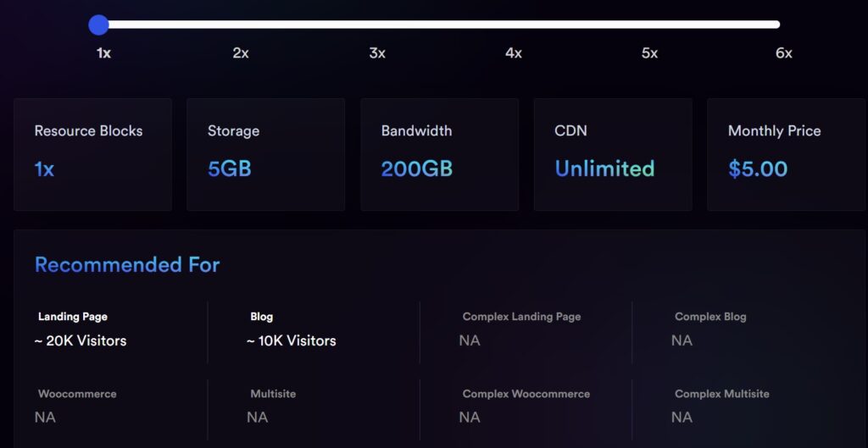The height and width of the screenshot is (448, 868).
Task: Click the Storage 5GB card
Action: 265,154
